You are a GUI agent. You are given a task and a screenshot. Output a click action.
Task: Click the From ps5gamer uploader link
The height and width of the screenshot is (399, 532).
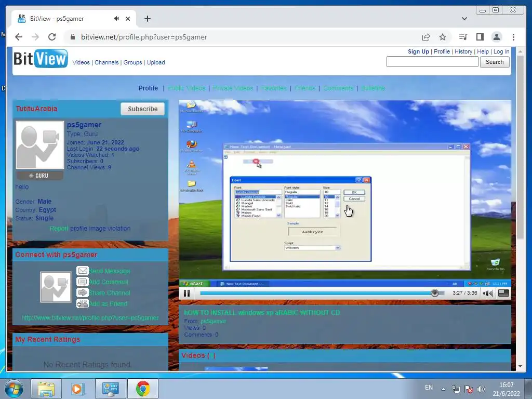tap(213, 321)
